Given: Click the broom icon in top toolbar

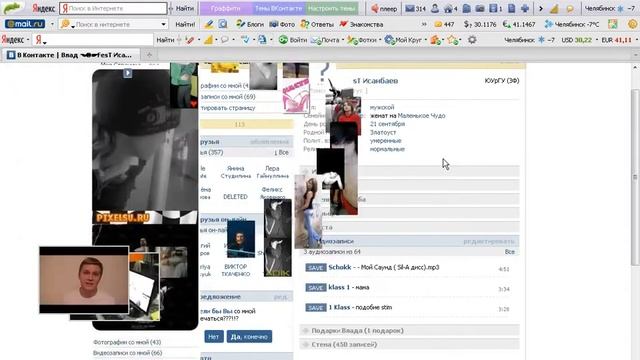Looking at the screenshot, I should point(554,9).
